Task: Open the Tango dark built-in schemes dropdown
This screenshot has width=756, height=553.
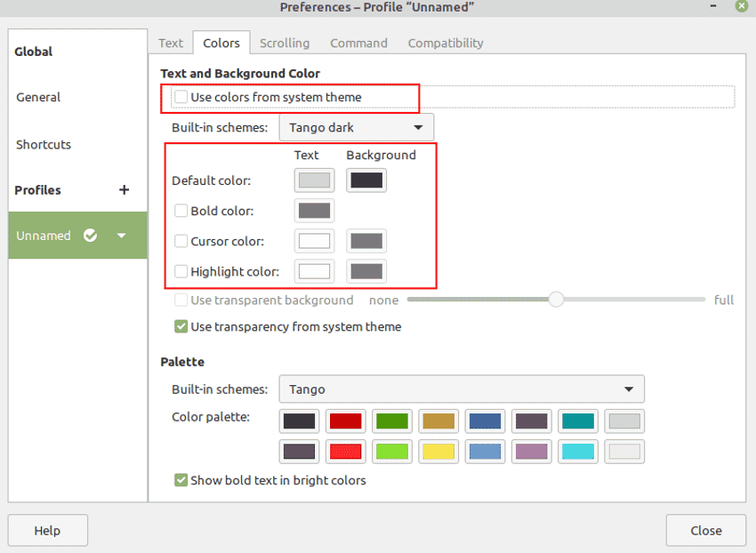Action: 357,127
